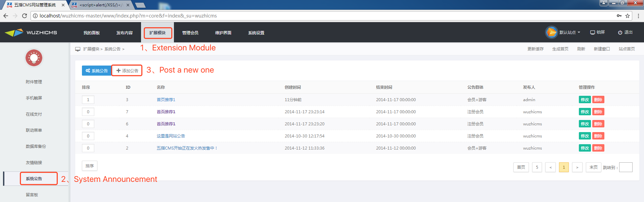Image resolution: width=644 pixels, height=202 pixels.
Task: Click the default site orange logo icon
Action: (551, 32)
